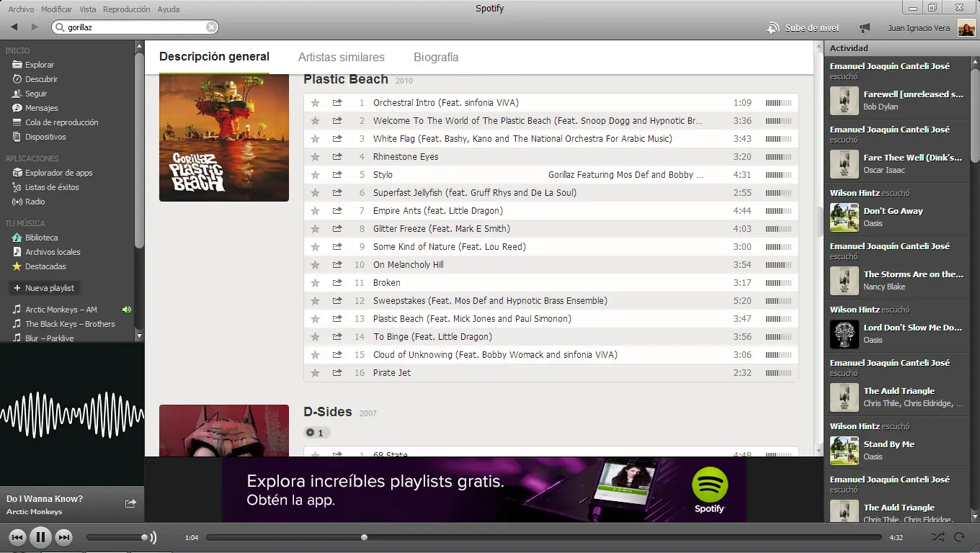Toggle shuffle playback
980x553 pixels.
(937, 537)
